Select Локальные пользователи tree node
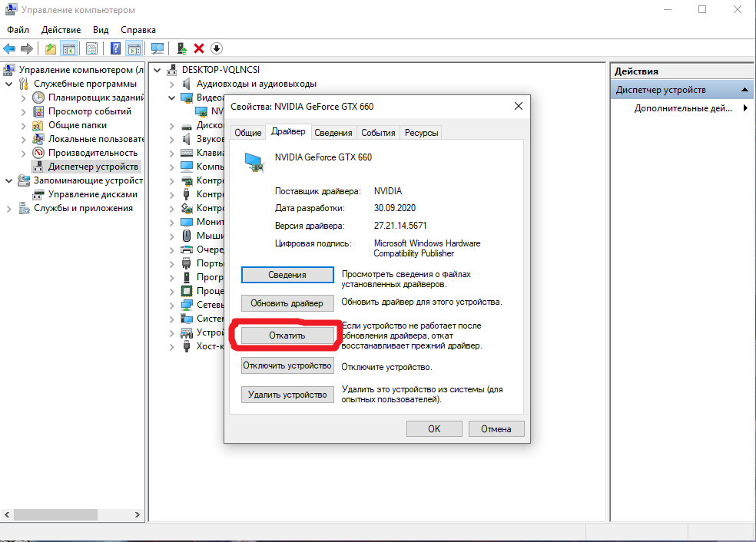Image resolution: width=756 pixels, height=542 pixels. [95, 139]
